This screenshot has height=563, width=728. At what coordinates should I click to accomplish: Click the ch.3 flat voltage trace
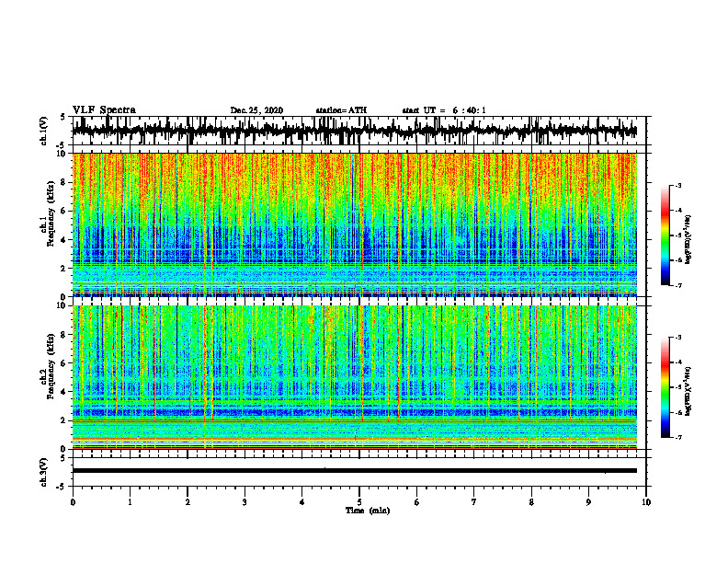354,471
